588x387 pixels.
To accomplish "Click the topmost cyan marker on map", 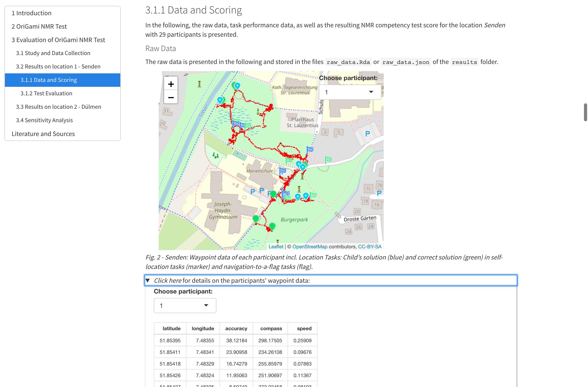I will coord(237,85).
